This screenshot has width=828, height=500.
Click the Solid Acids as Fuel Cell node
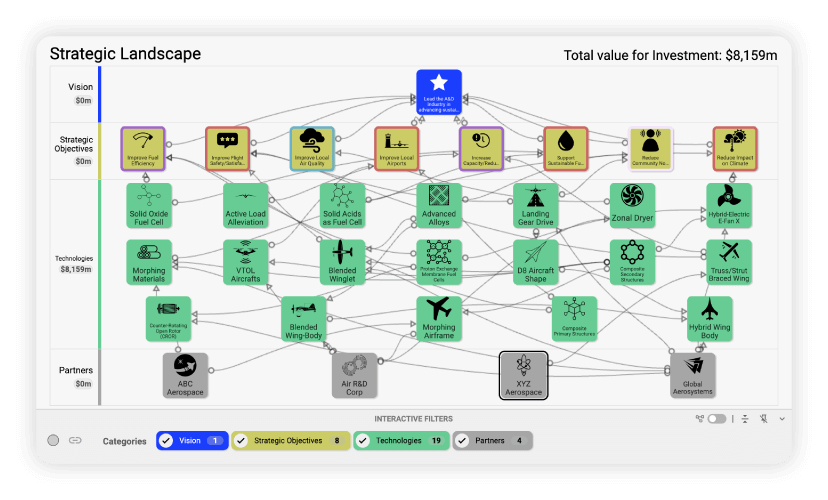[342, 205]
